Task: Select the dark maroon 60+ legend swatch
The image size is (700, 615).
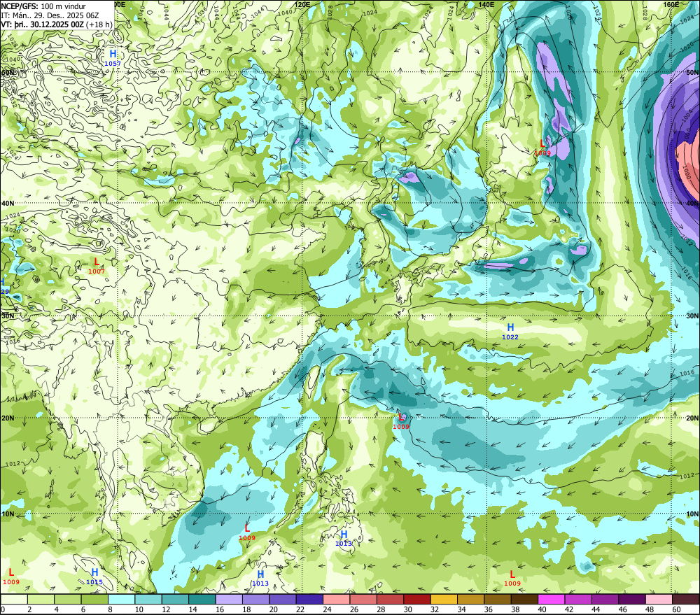Action: [x=685, y=599]
